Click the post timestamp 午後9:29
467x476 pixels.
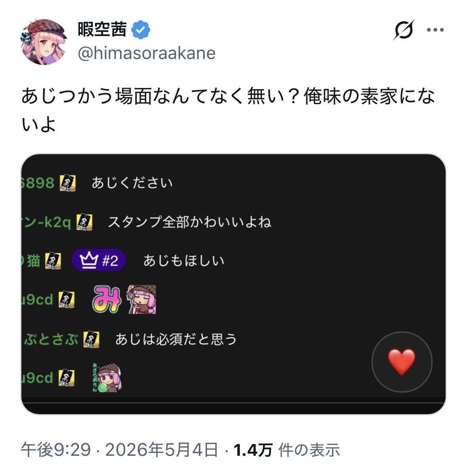click(x=56, y=450)
